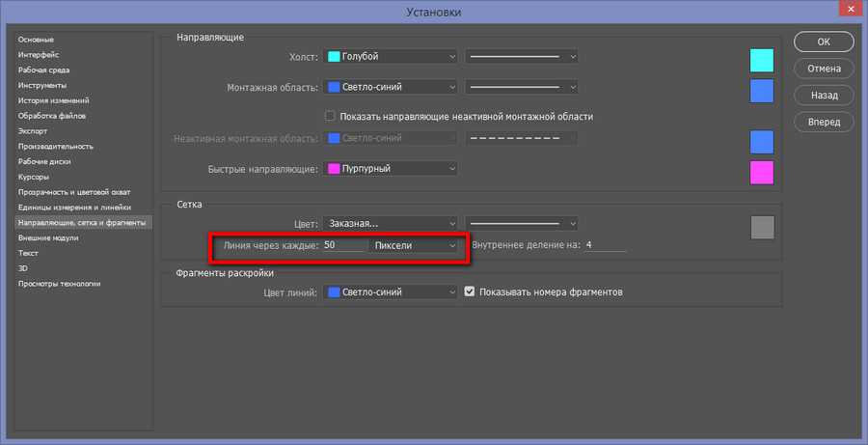Viewport: 868px width, 445px height.
Task: Open the Холст line style dropdown
Action: coord(522,57)
